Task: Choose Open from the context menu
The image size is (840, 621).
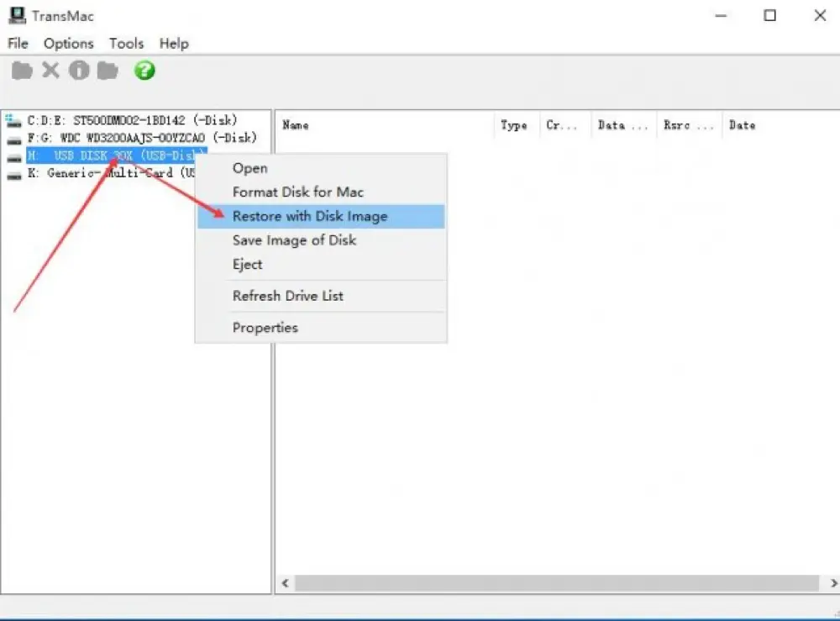Action: click(x=321, y=168)
